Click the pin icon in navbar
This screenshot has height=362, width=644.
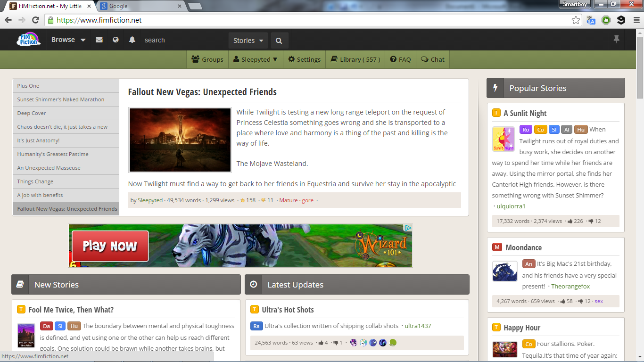pos(616,40)
